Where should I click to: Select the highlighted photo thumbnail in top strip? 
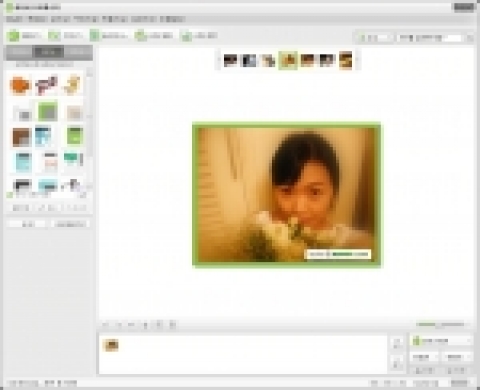click(288, 60)
